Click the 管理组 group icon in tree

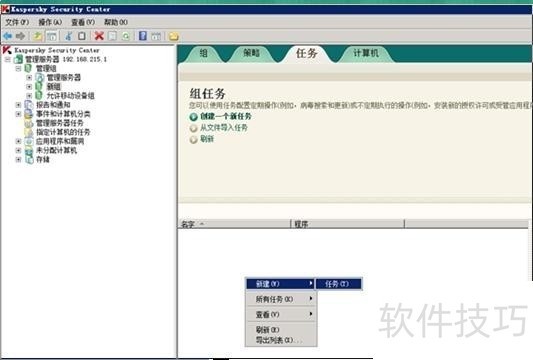click(x=29, y=68)
